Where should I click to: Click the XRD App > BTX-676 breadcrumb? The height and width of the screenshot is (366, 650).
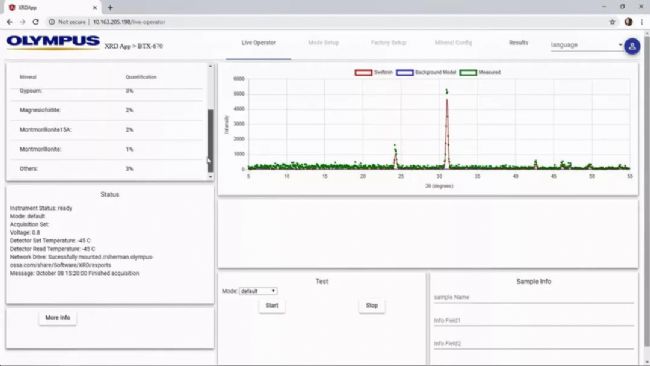coord(133,46)
